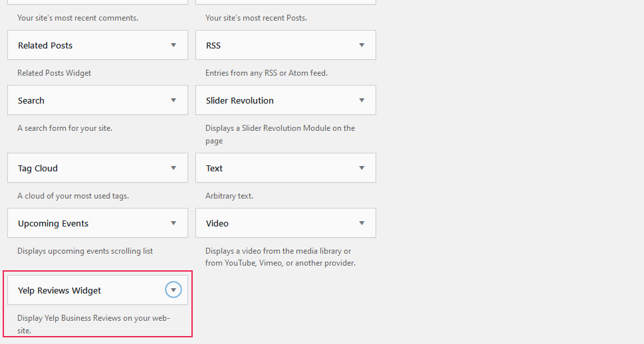Viewport: 644px width, 344px height.
Task: Click 'Displays upcoming events scrolling list' text
Action: click(x=85, y=251)
